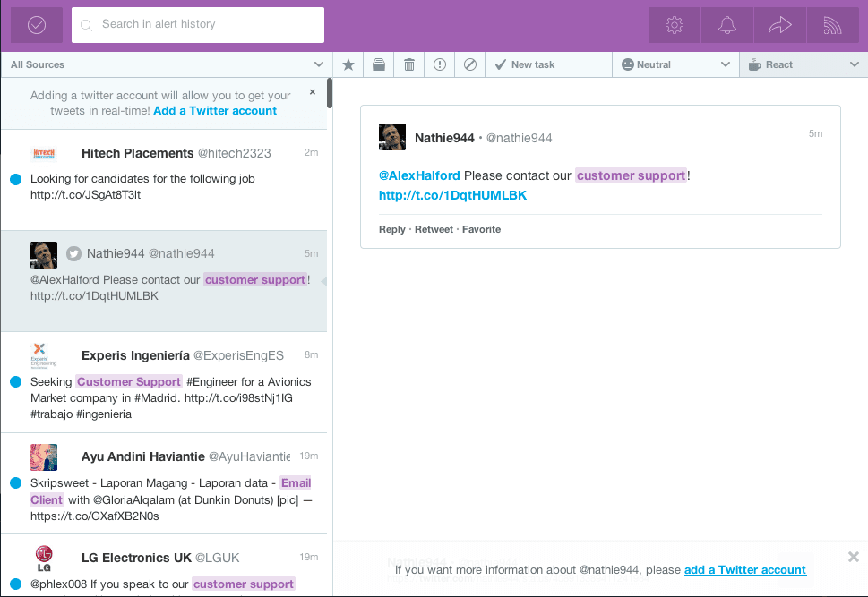Click the mention list scrollbar
Screen dimensions: 868x597
point(330,93)
